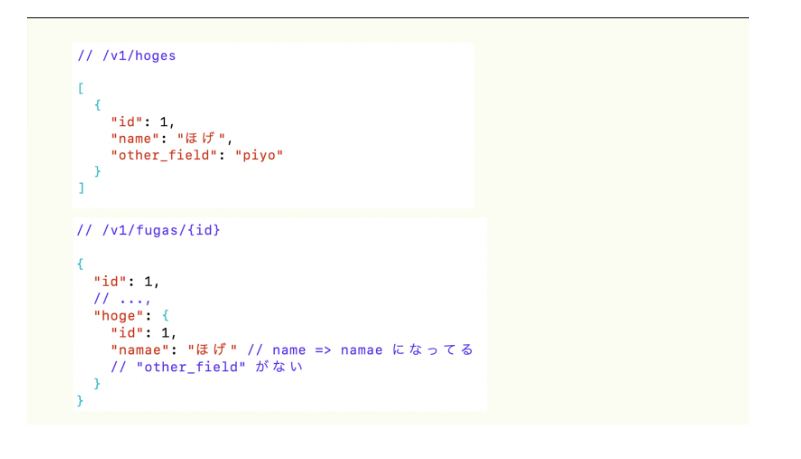This screenshot has width=801, height=459.
Task: Click the nested "id" key inside "hoge"
Action: [127, 333]
